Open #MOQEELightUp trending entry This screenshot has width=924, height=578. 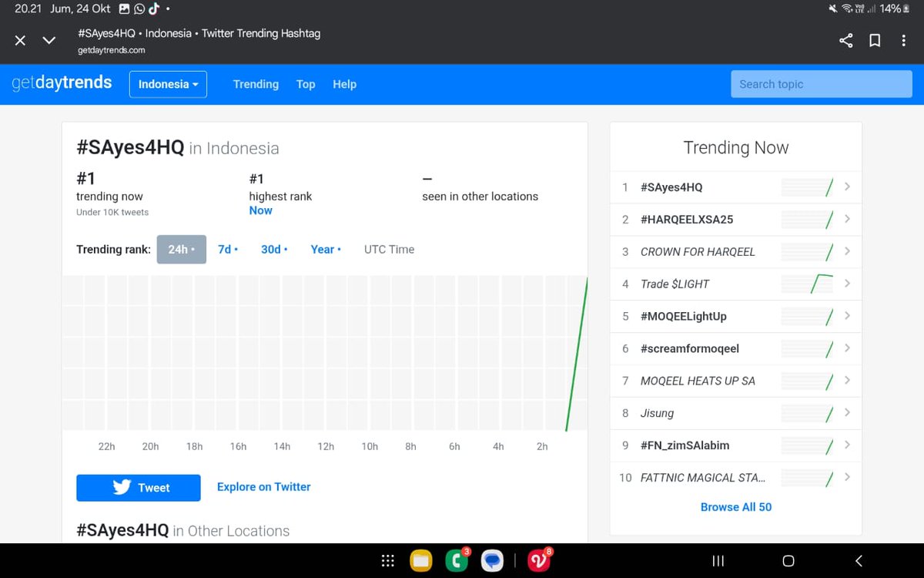[x=684, y=316]
